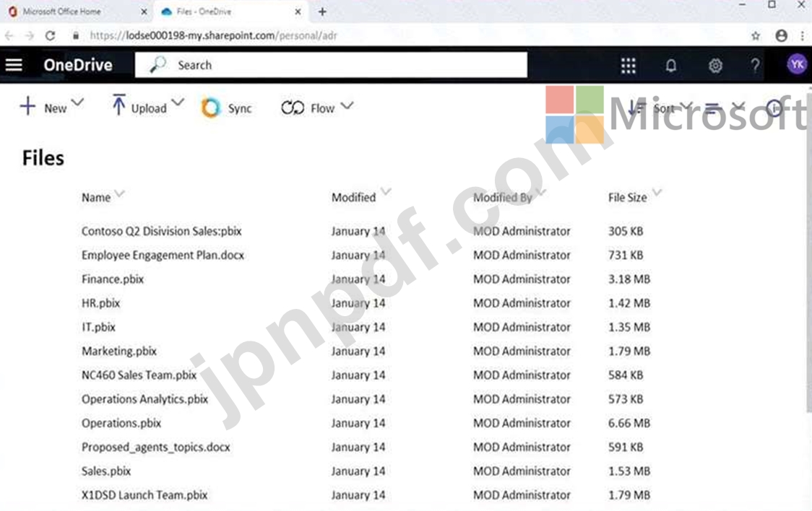
Task: Click MOD Administrator in the HR.pbix row
Action: [x=522, y=303]
